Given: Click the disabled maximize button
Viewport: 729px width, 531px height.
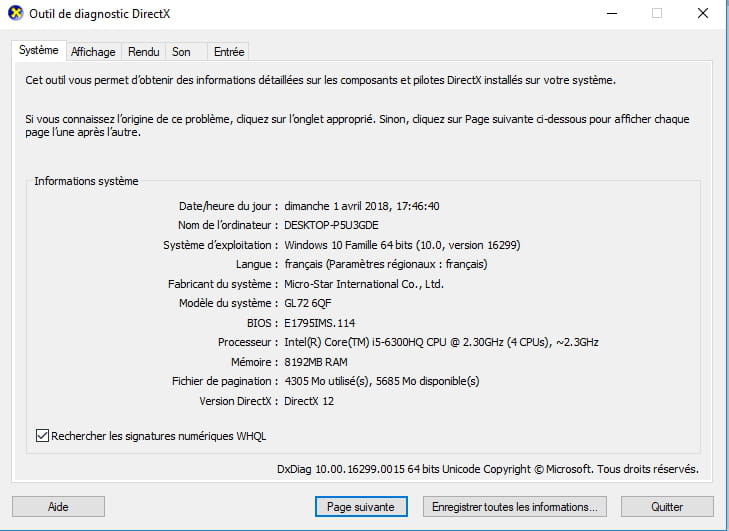Looking at the screenshot, I should (x=657, y=13).
